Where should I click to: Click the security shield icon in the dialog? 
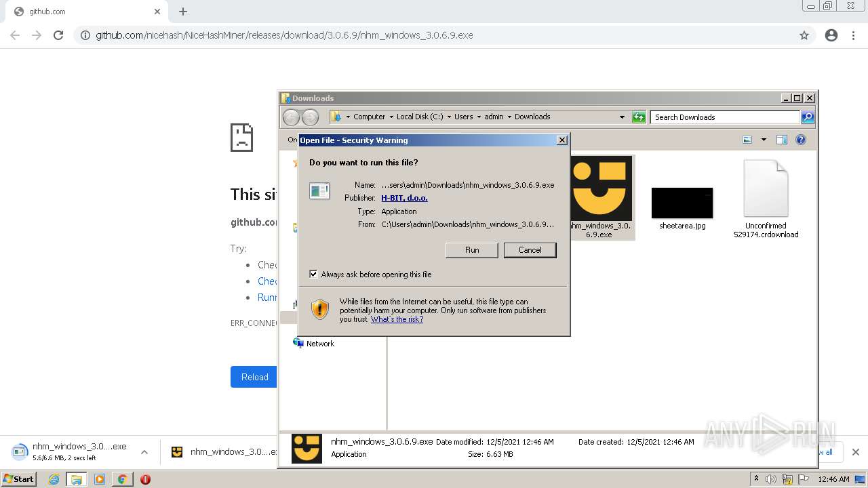click(x=320, y=310)
